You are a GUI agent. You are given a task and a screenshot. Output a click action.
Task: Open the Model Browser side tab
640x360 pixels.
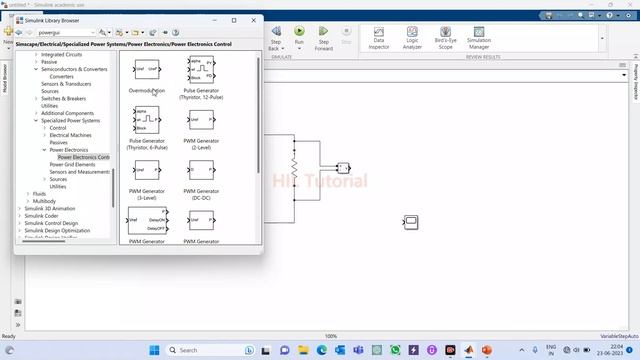pos(5,78)
